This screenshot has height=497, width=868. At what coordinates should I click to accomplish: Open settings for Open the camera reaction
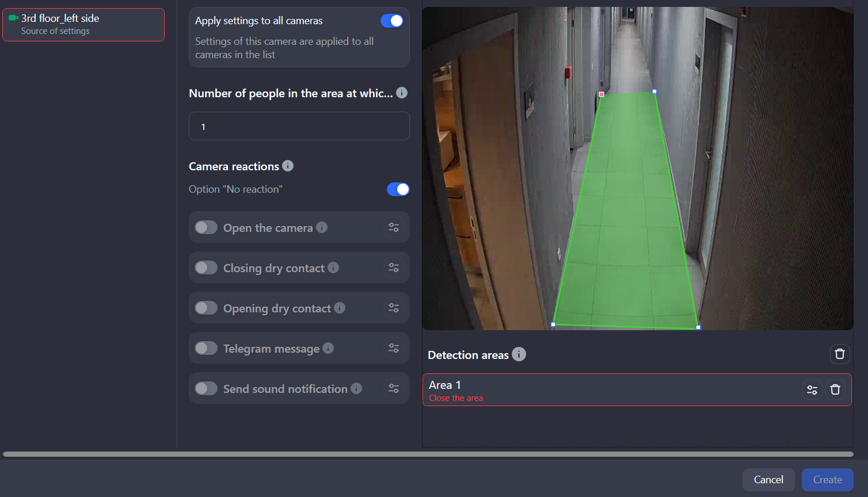pos(394,227)
